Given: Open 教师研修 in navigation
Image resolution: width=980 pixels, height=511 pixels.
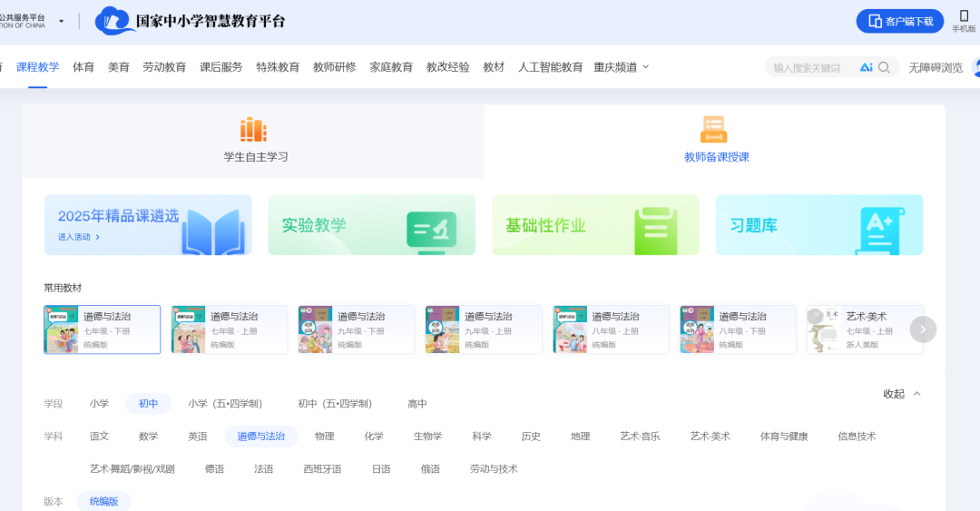Looking at the screenshot, I should click(x=334, y=67).
